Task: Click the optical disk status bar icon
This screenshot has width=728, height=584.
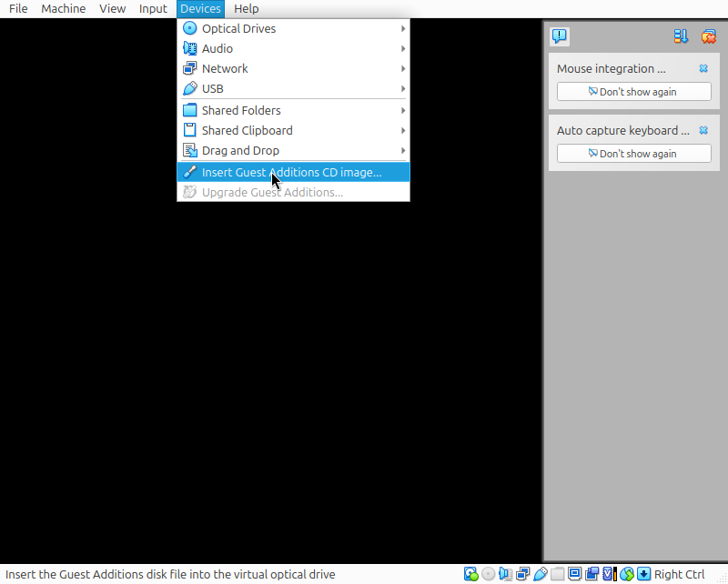Action: pos(489,574)
